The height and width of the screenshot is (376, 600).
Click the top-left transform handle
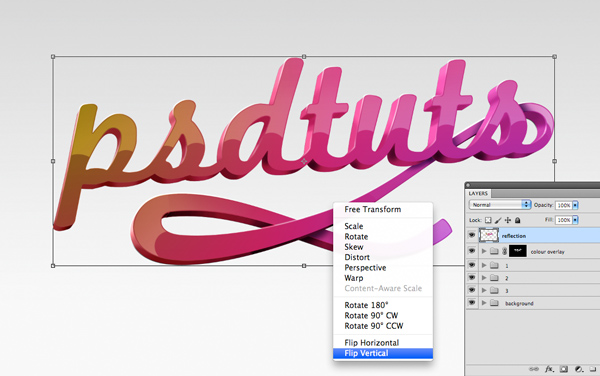tap(53, 57)
